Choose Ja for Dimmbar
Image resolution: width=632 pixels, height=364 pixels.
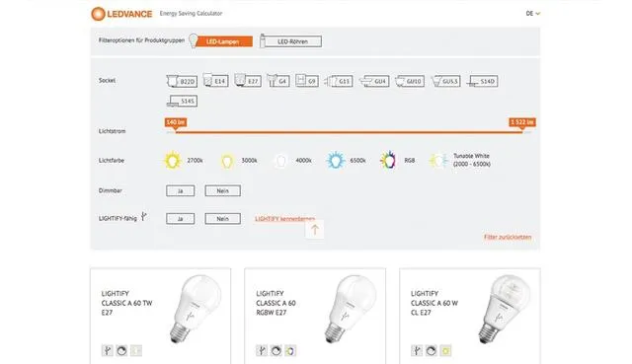pos(180,190)
